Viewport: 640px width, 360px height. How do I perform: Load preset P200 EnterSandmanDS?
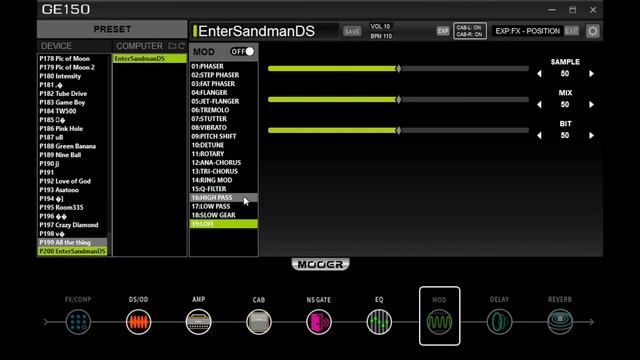coord(73,251)
